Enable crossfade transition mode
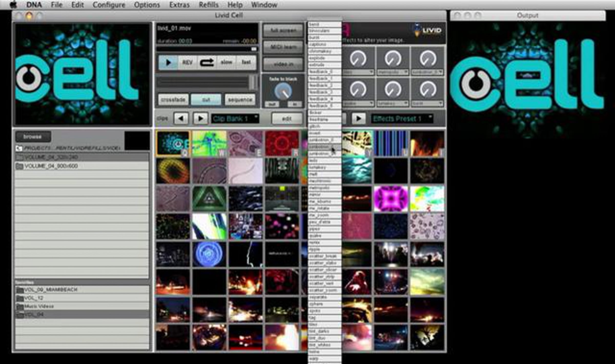The width and height of the screenshot is (615, 364). click(173, 100)
